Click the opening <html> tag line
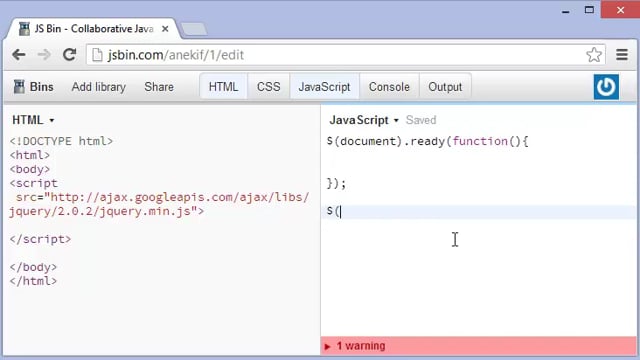The width and height of the screenshot is (640, 360). (30, 156)
